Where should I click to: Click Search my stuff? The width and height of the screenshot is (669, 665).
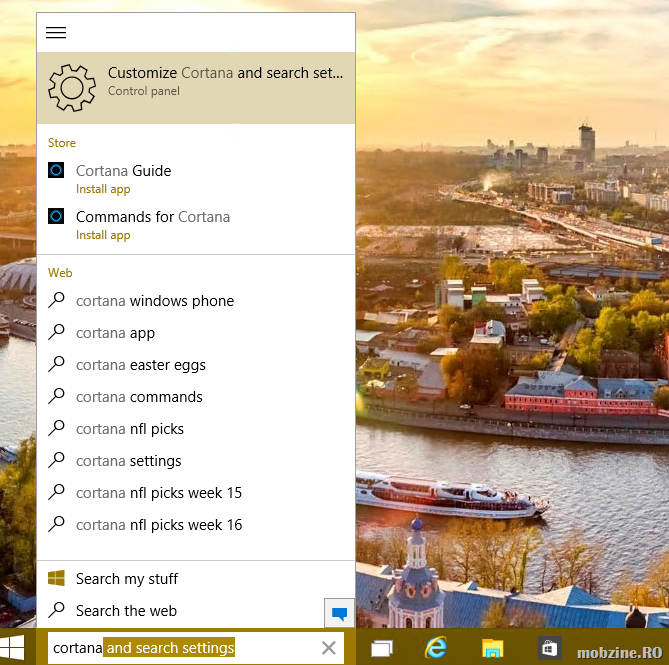click(196, 579)
